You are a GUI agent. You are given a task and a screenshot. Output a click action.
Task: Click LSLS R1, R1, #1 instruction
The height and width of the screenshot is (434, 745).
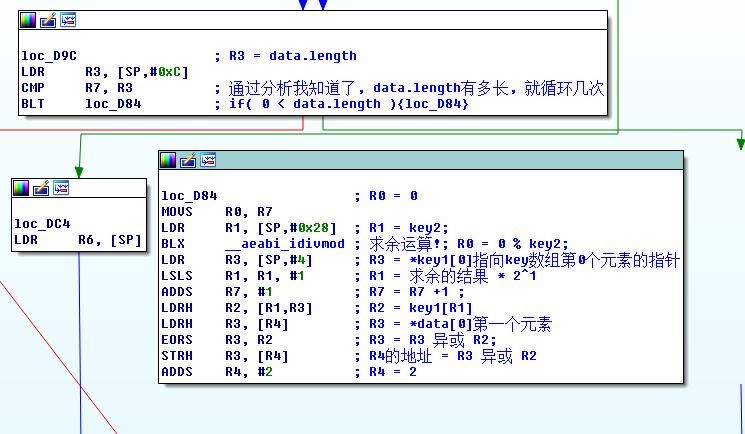point(233,276)
